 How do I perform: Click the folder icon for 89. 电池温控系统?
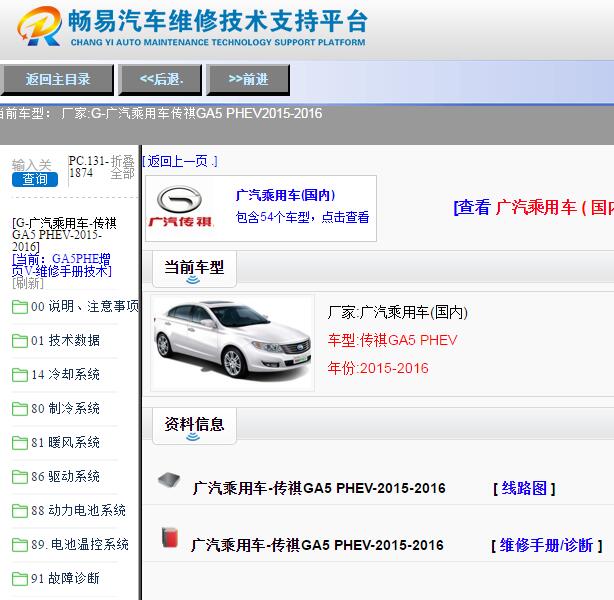(20, 545)
